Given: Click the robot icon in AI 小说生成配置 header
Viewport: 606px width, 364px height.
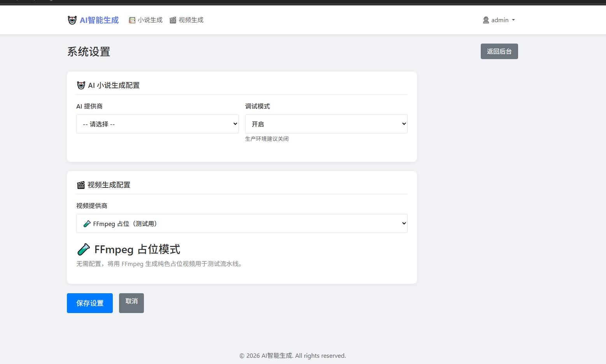Looking at the screenshot, I should [81, 85].
